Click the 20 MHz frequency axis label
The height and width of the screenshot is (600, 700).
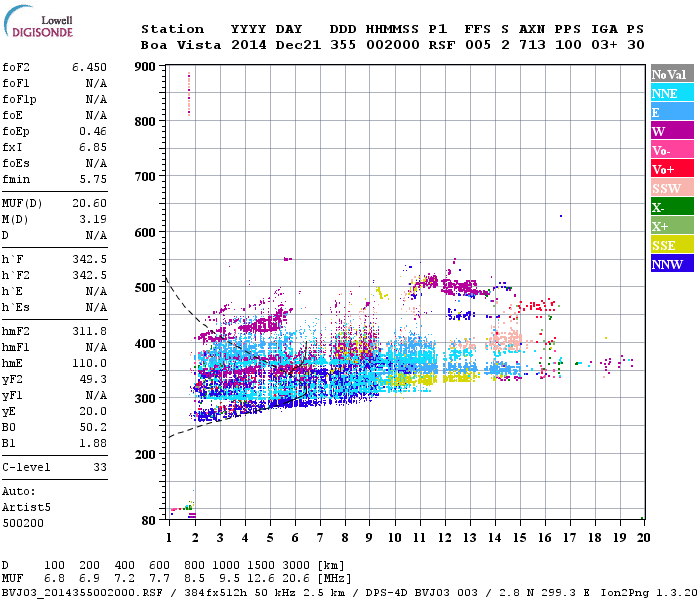coord(643,538)
